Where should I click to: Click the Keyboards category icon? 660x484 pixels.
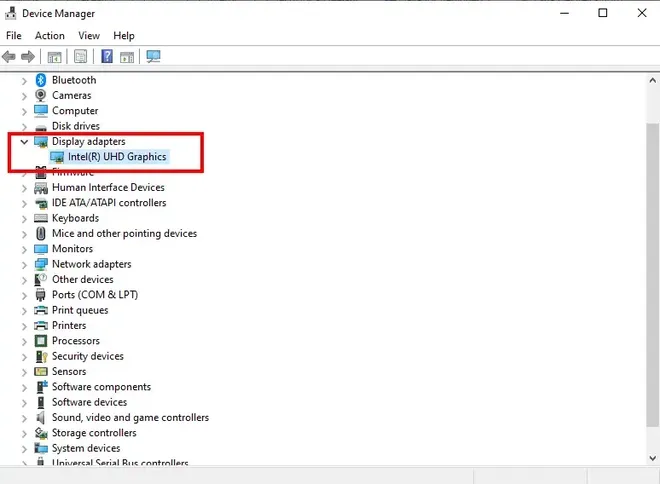click(41, 218)
